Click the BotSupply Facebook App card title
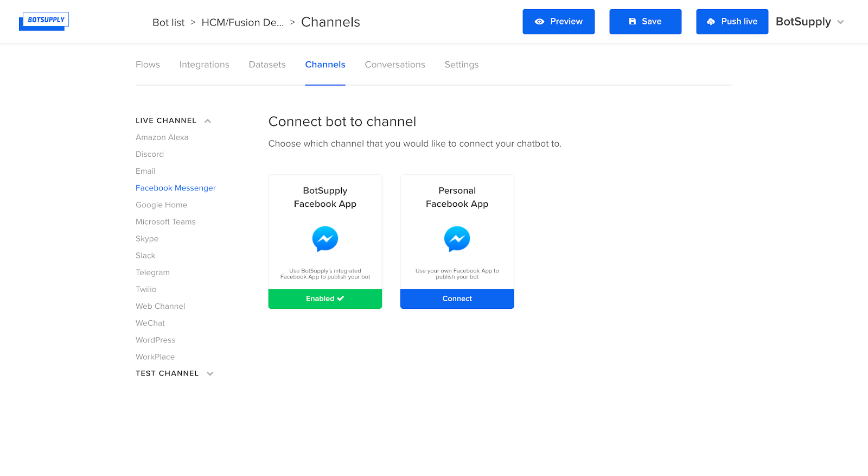868x476 pixels. click(325, 197)
